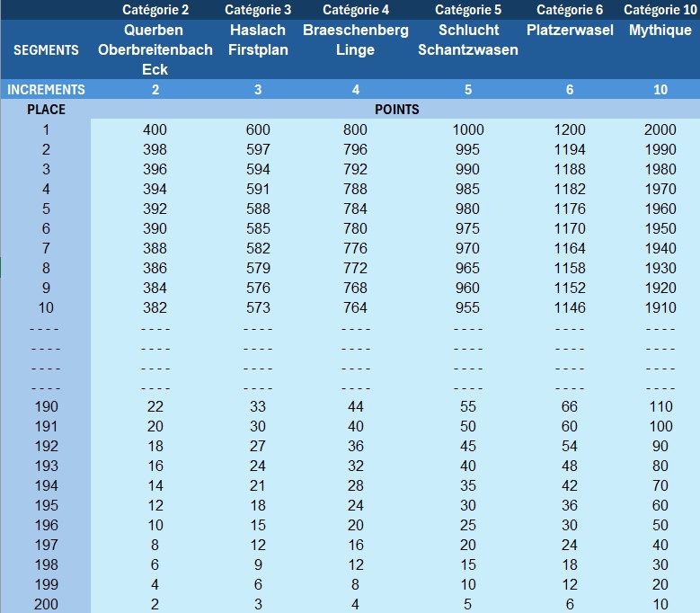Click the POINTS header cell
This screenshot has height=613, width=700.
tap(397, 110)
